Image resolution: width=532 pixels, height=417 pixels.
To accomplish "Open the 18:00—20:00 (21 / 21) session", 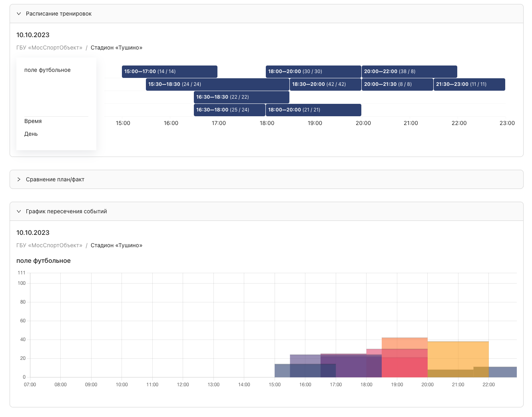I will pos(313,110).
